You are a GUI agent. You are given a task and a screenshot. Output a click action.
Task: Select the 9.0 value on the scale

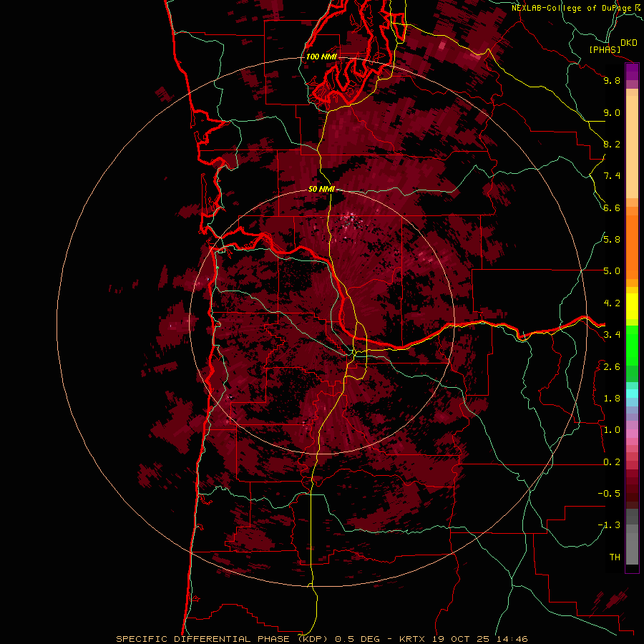[612, 112]
